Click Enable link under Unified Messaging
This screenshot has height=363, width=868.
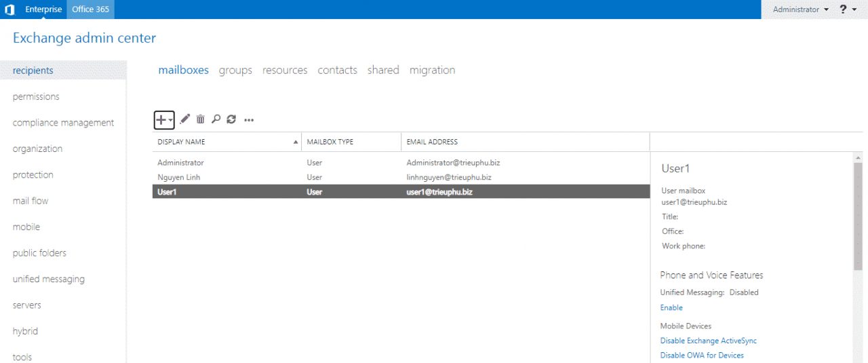coord(671,307)
